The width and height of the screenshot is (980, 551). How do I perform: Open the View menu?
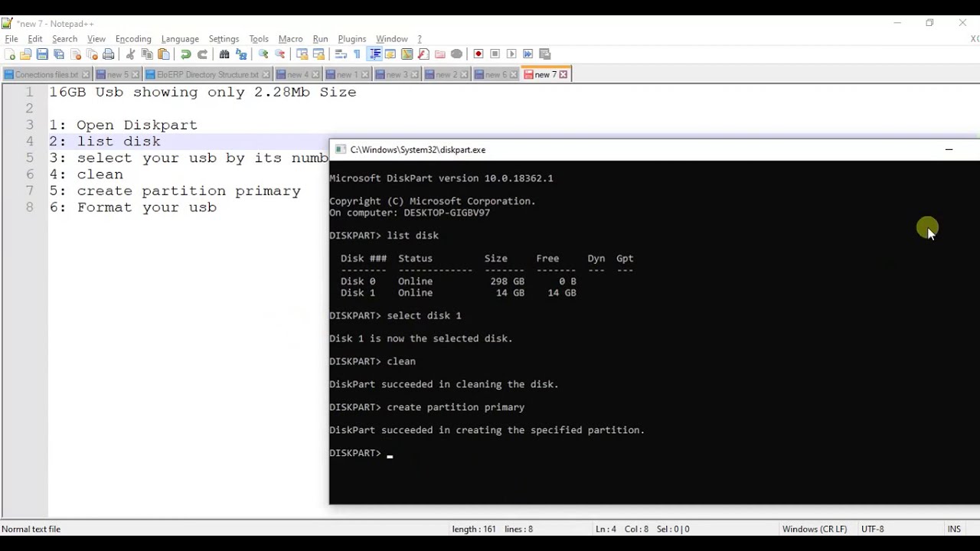tap(96, 38)
